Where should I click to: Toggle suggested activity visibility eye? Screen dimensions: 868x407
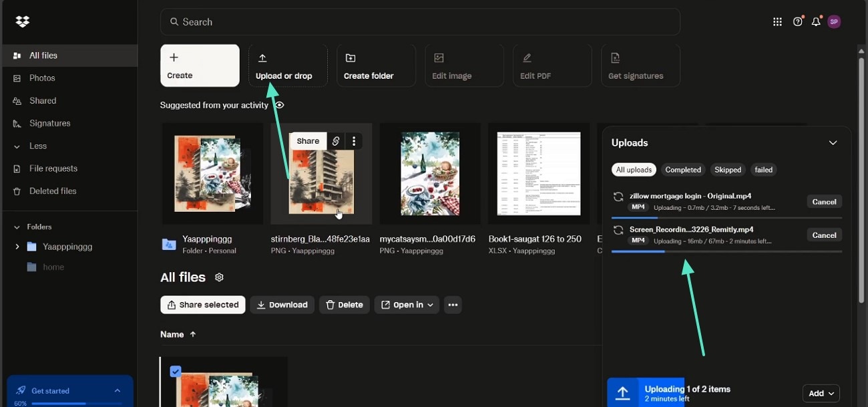pyautogui.click(x=279, y=105)
